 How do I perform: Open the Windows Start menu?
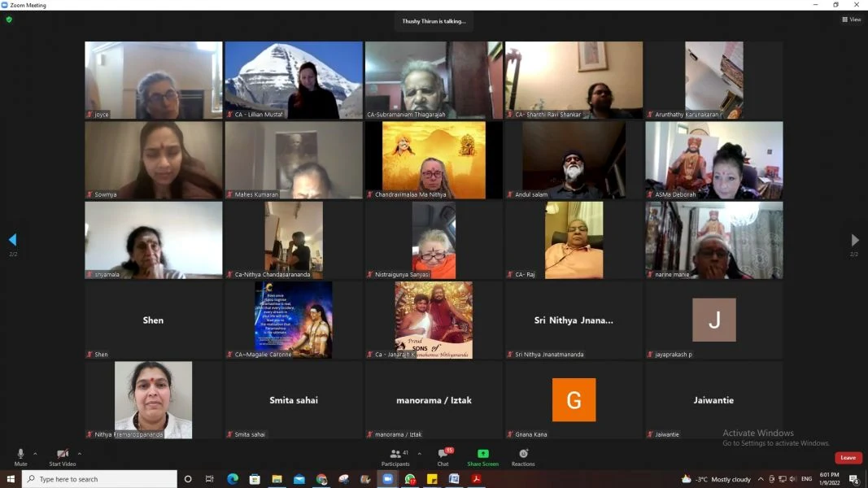click(11, 479)
